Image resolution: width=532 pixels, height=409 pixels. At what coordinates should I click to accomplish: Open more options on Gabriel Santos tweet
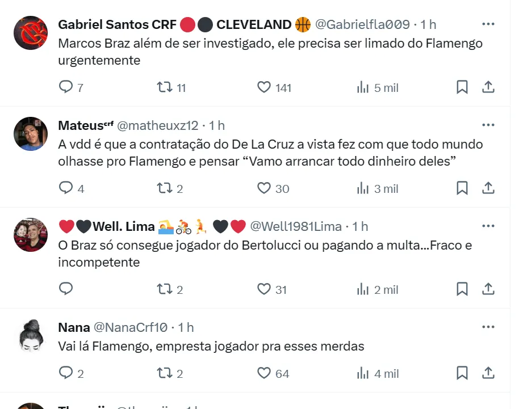tap(488, 24)
